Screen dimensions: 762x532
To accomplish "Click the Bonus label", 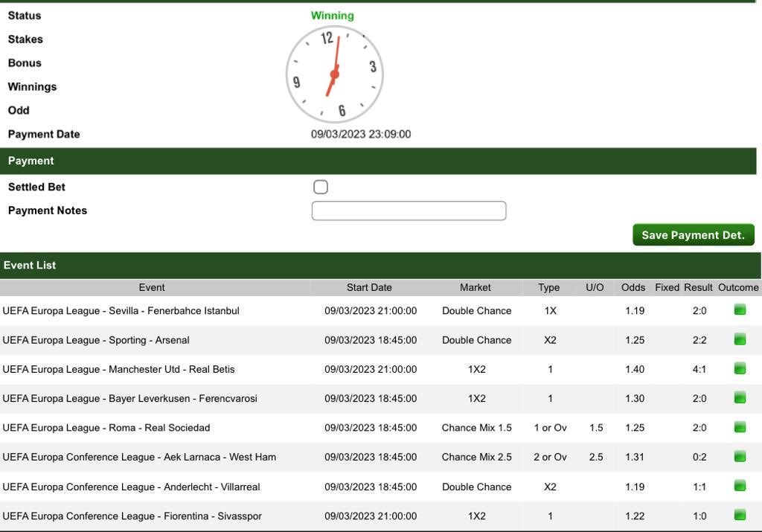I will (x=25, y=63).
